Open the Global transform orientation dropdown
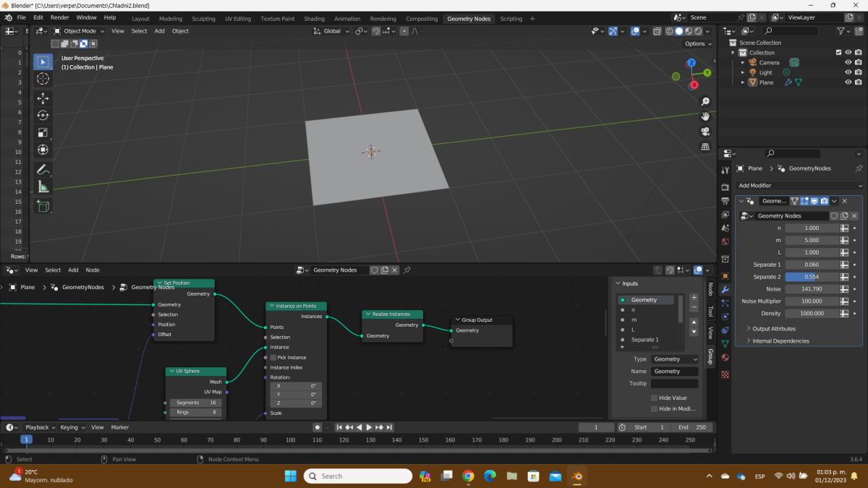 [333, 31]
